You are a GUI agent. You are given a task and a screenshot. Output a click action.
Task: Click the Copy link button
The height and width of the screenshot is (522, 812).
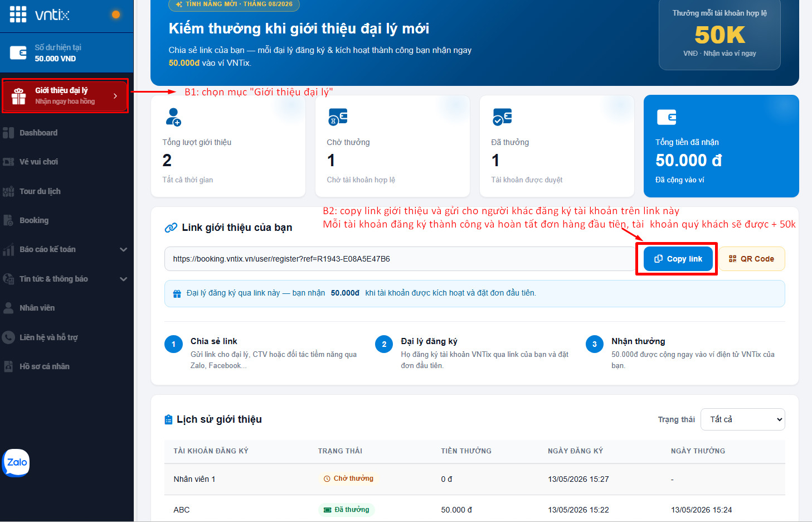click(x=678, y=259)
